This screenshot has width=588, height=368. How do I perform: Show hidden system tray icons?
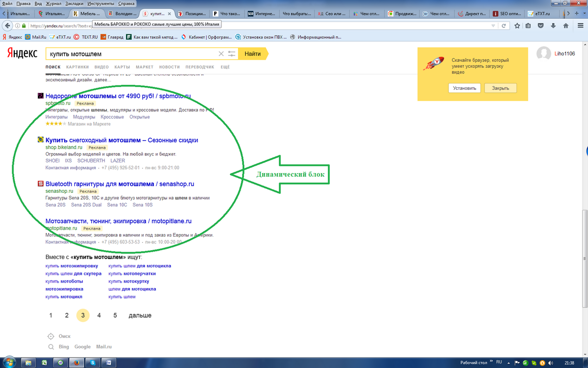tap(509, 363)
